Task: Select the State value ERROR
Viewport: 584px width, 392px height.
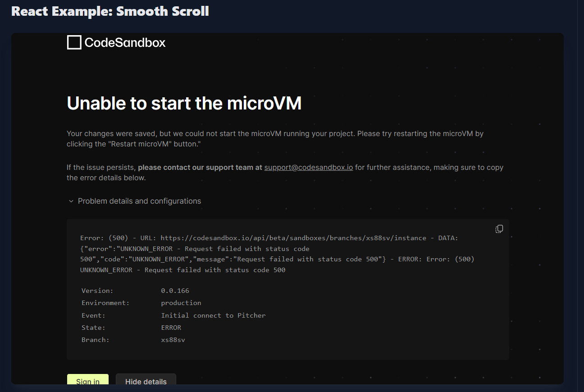Action: click(x=171, y=328)
